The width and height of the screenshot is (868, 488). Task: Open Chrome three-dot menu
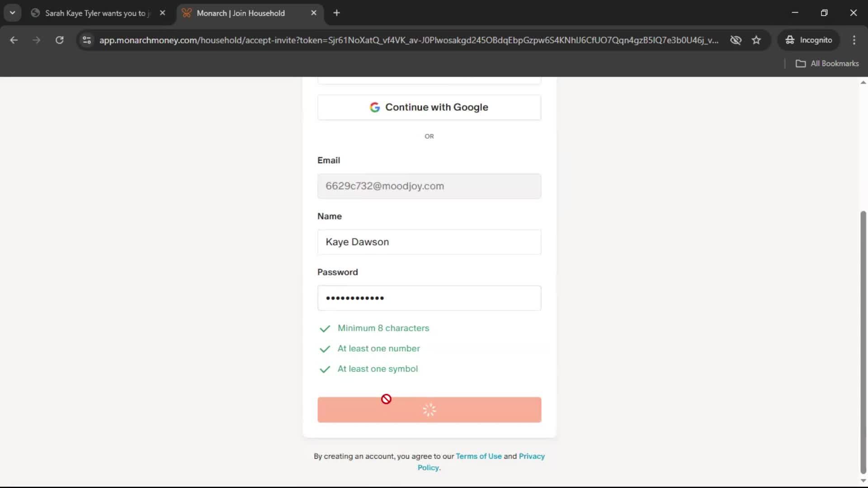[x=854, y=40]
